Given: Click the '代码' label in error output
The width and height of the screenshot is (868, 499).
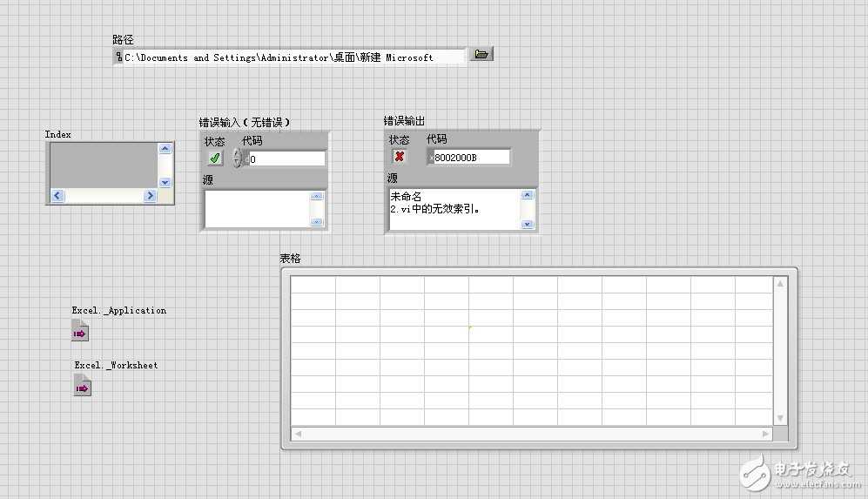Looking at the screenshot, I should [437, 139].
